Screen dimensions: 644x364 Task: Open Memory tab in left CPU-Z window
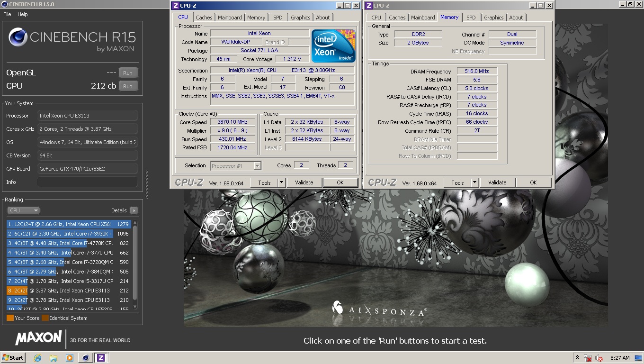point(256,18)
